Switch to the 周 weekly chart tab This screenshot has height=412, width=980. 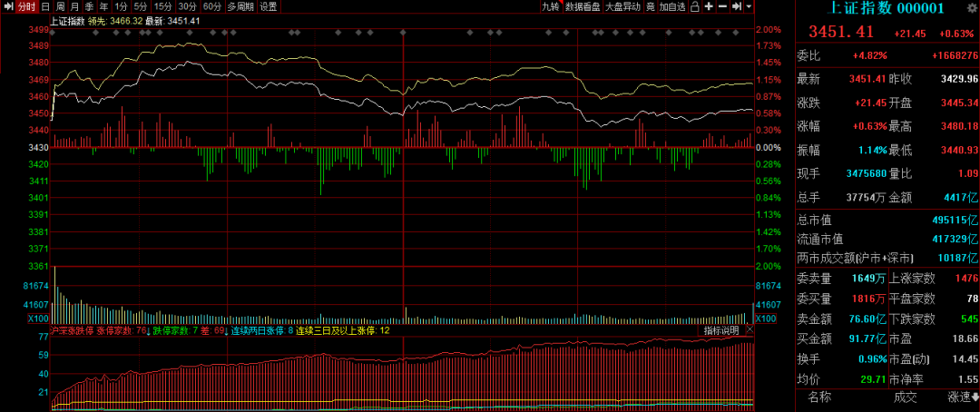tap(60, 7)
